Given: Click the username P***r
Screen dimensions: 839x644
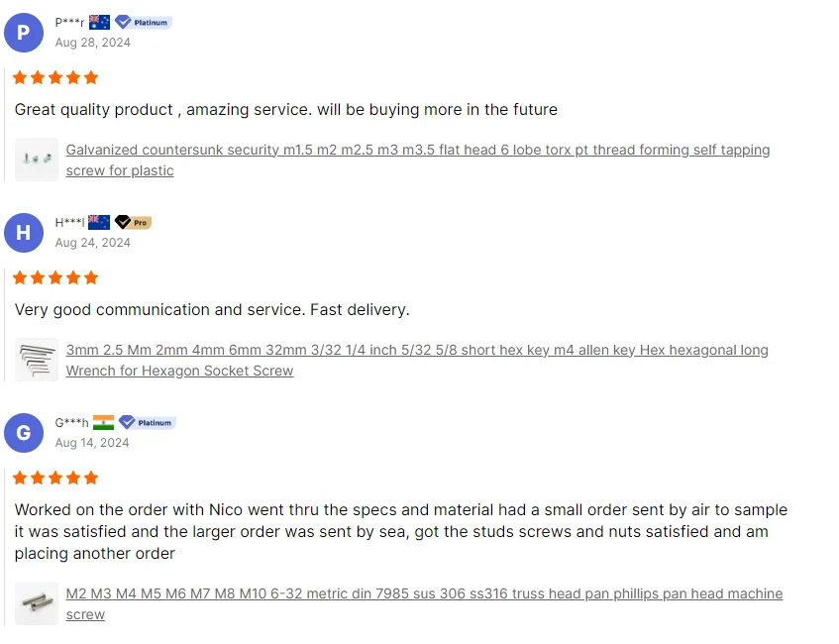Looking at the screenshot, I should pyautogui.click(x=69, y=22).
